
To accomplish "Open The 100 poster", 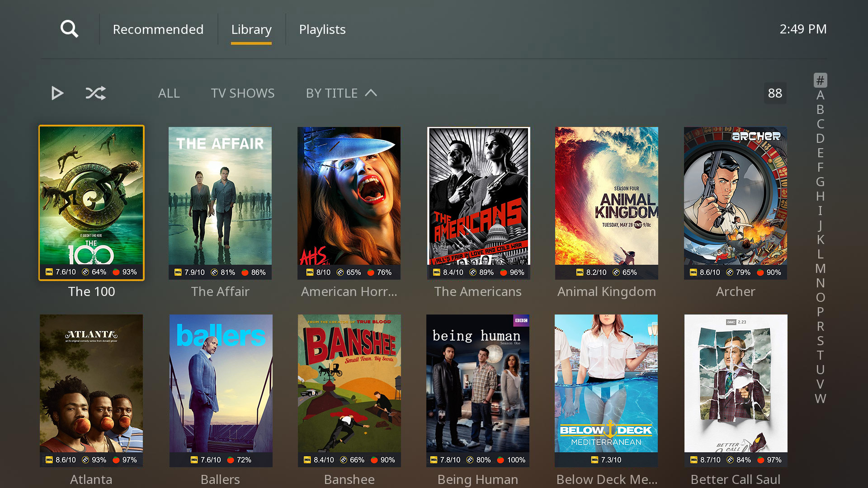I will pyautogui.click(x=91, y=202).
